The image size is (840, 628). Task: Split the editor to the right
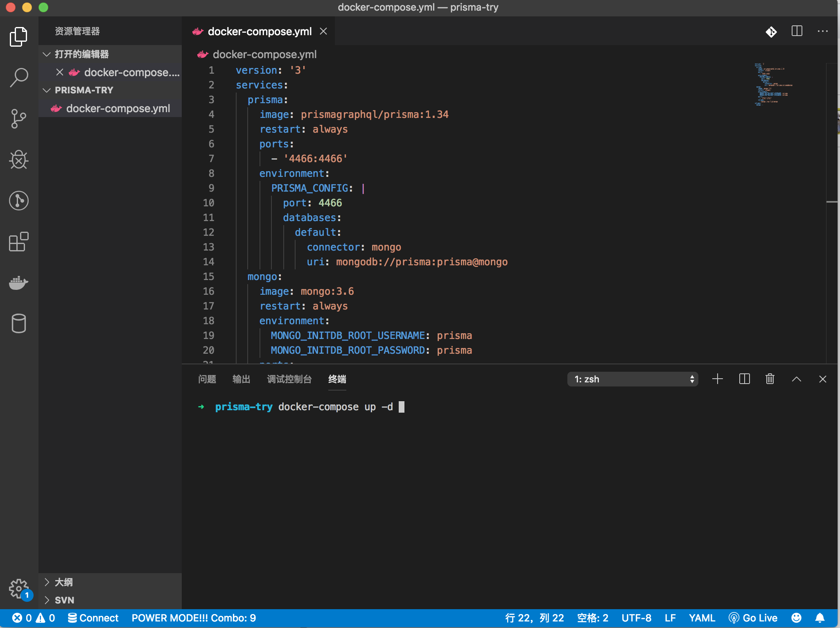tap(797, 32)
